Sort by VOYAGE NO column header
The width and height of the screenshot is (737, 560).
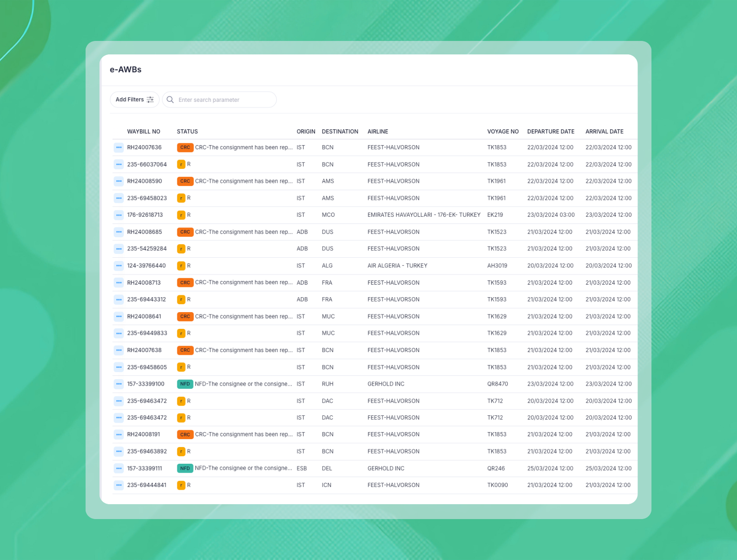click(x=503, y=132)
